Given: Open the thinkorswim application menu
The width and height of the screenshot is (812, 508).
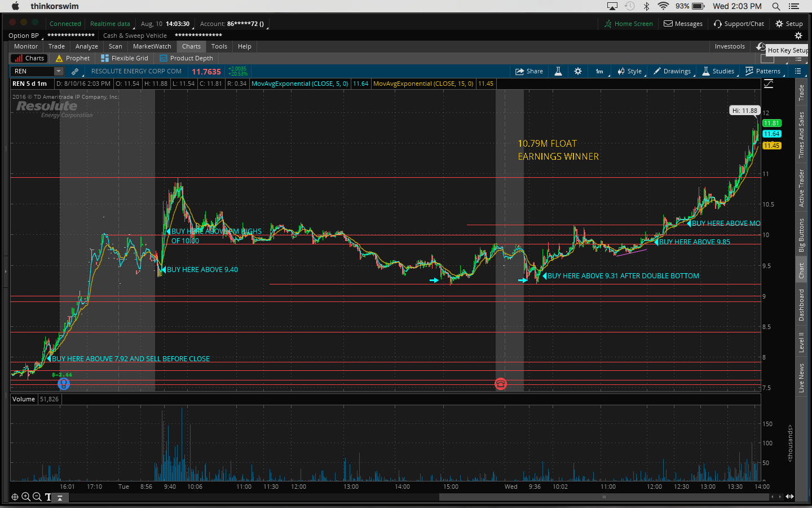Looking at the screenshot, I should tap(55, 6).
